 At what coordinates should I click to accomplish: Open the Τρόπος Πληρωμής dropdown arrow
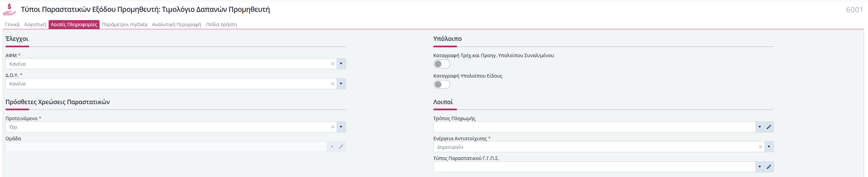pyautogui.click(x=760, y=127)
